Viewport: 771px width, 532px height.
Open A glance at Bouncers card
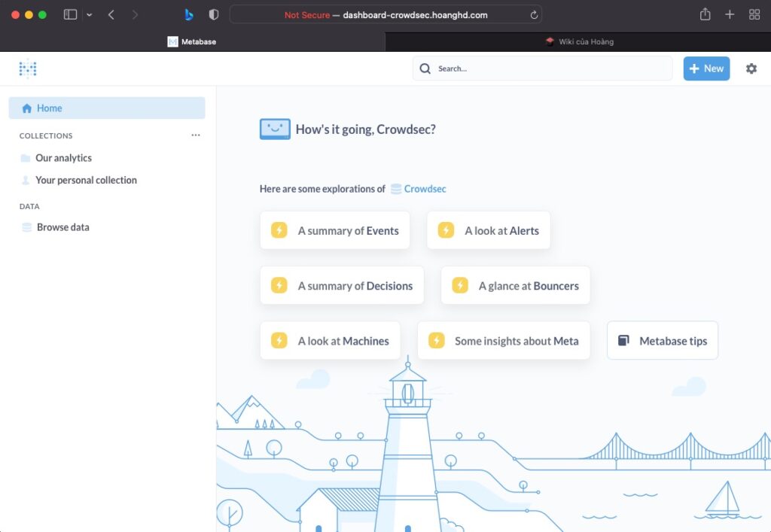click(x=515, y=285)
